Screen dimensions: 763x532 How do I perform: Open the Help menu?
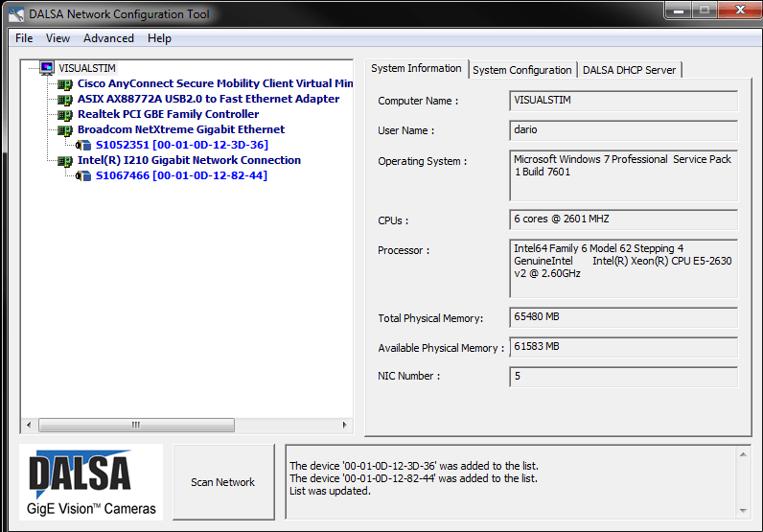click(159, 38)
